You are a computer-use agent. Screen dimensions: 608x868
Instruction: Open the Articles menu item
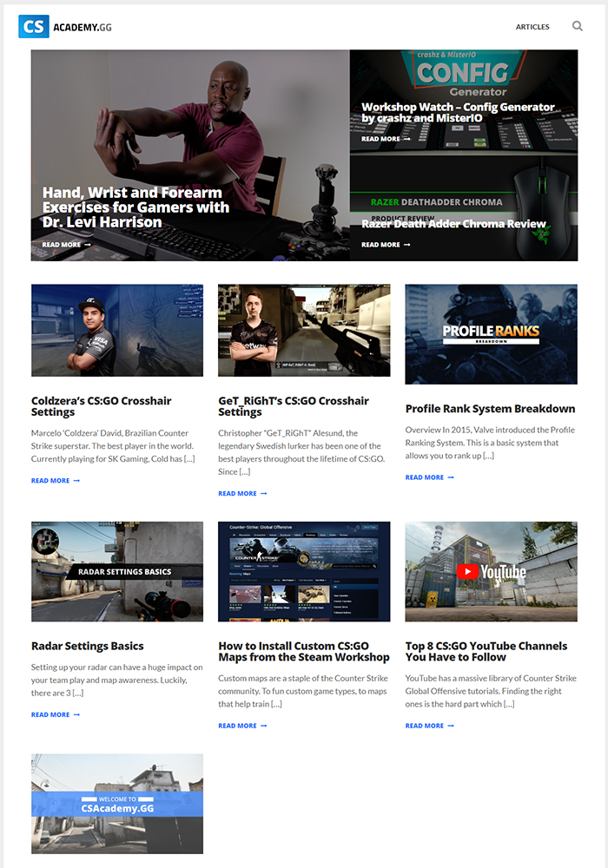[x=532, y=27]
